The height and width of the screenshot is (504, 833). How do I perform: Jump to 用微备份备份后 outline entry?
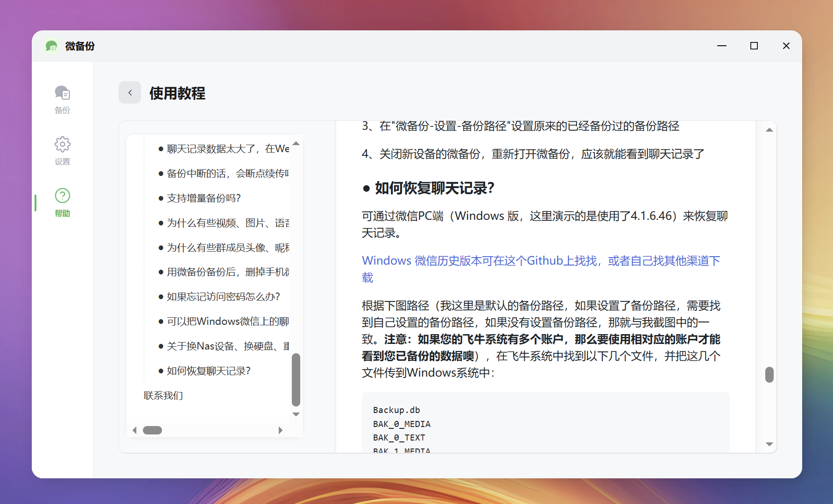pos(224,272)
